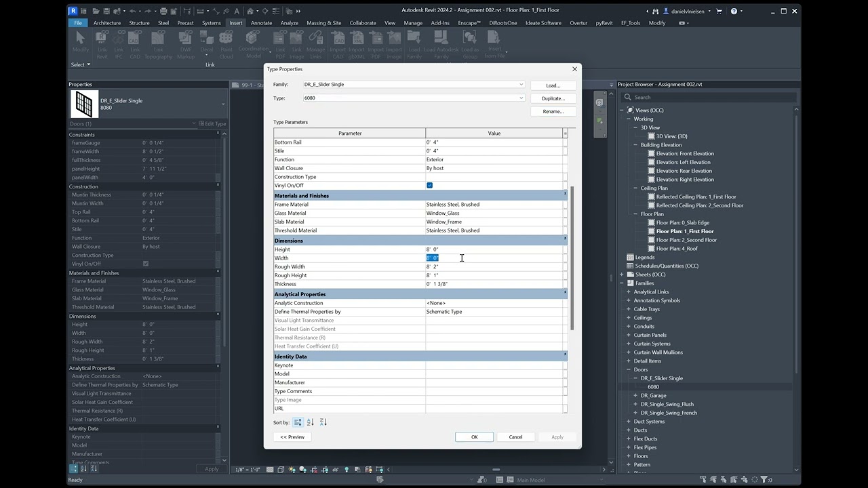Open the File menu tab

pos(78,23)
